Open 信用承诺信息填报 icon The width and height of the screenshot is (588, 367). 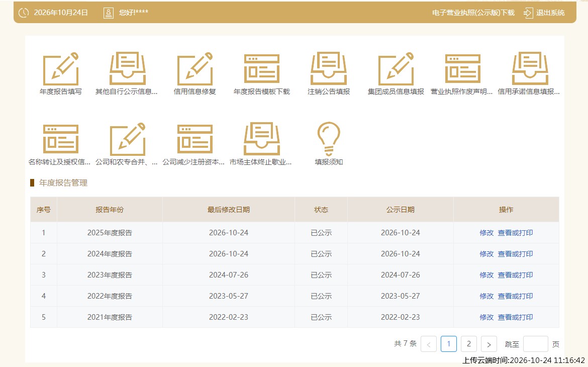(x=530, y=69)
